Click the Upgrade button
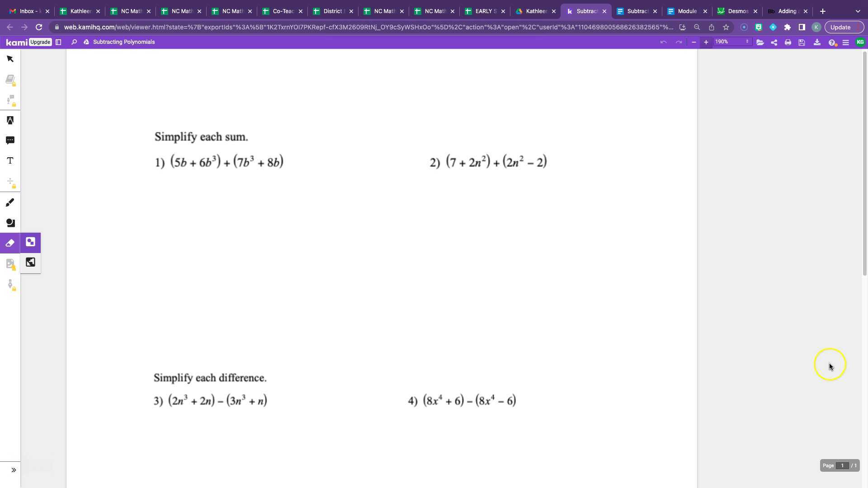 click(40, 42)
